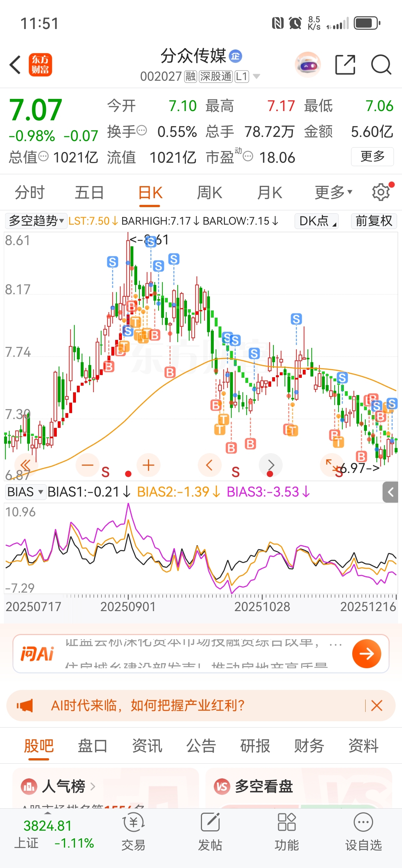Open the 股吧 tab
Viewport: 402px width, 868px height.
click(x=39, y=746)
